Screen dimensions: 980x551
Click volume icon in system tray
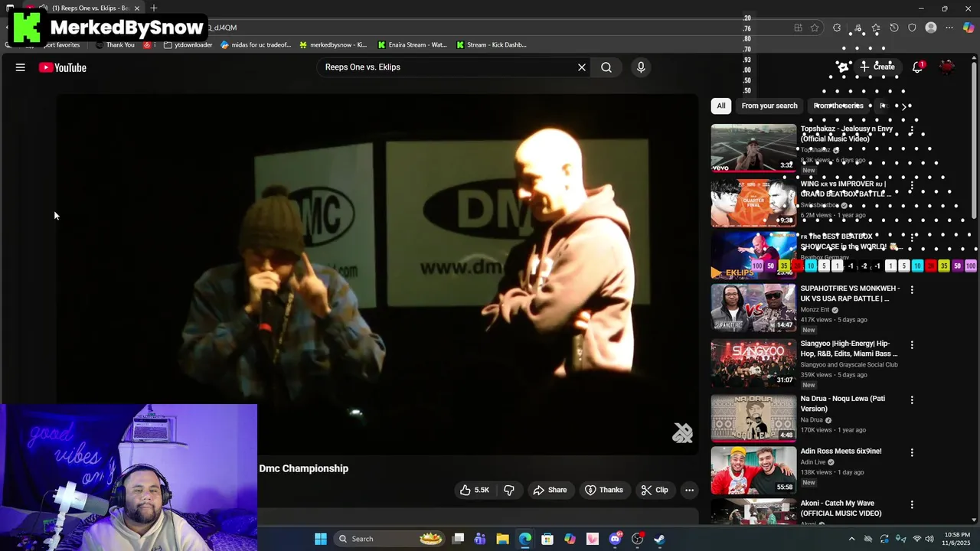tap(930, 539)
